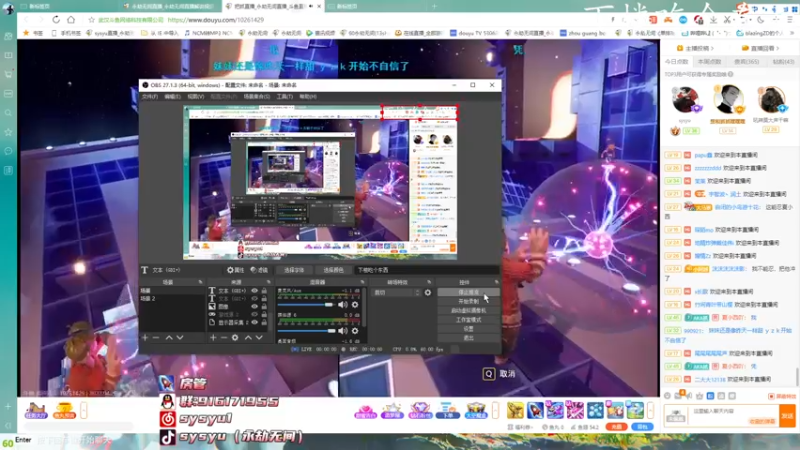
Task: Bookmark this page with the star icon
Action: [91, 20]
